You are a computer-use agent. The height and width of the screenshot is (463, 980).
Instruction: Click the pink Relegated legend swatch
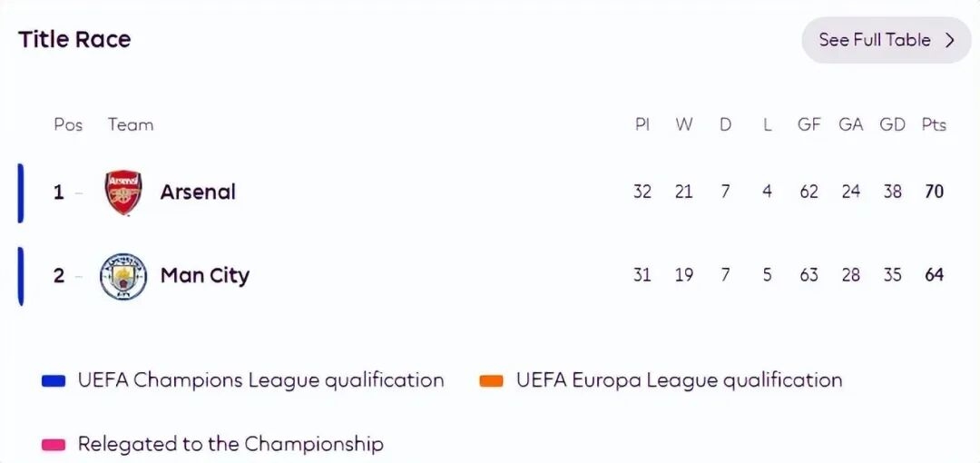click(x=54, y=445)
